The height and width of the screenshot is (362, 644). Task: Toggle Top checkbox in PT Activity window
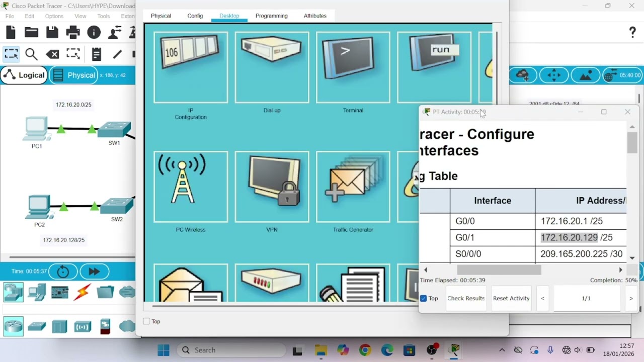point(424,298)
